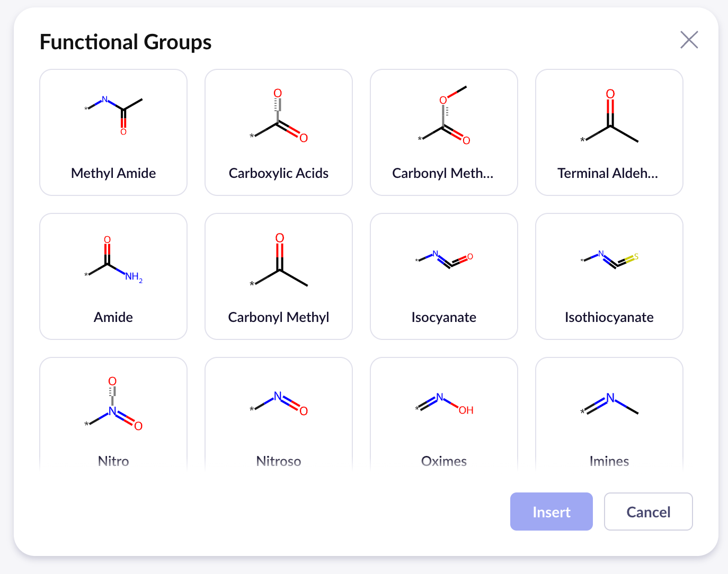
Task: Choose the Oximes structure icon
Action: click(x=444, y=403)
